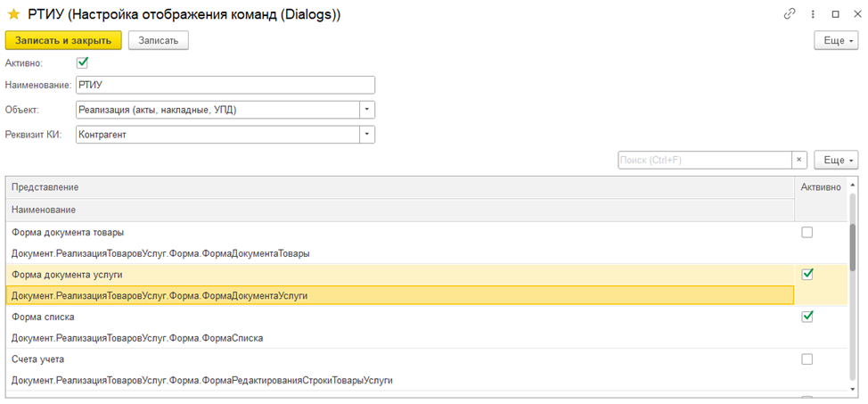Viewport: 868px width, 404px height.
Task: Maximize the dialog window
Action: point(835,14)
